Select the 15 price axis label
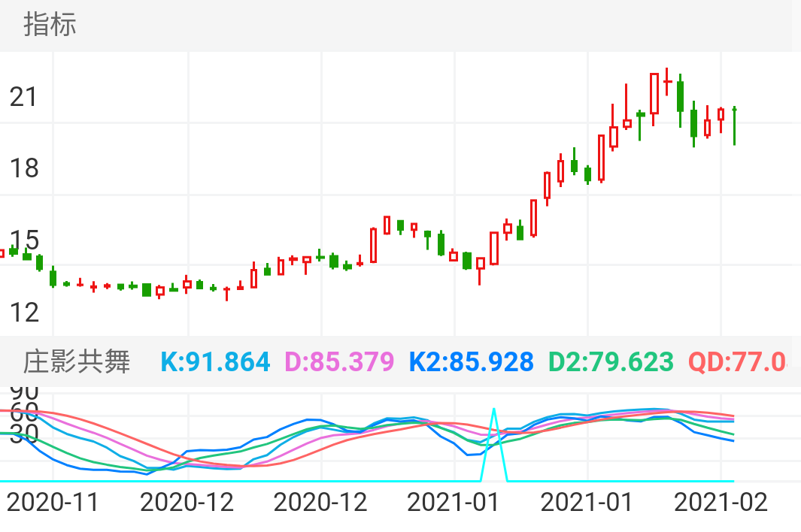The width and height of the screenshot is (801, 532). click(x=23, y=240)
